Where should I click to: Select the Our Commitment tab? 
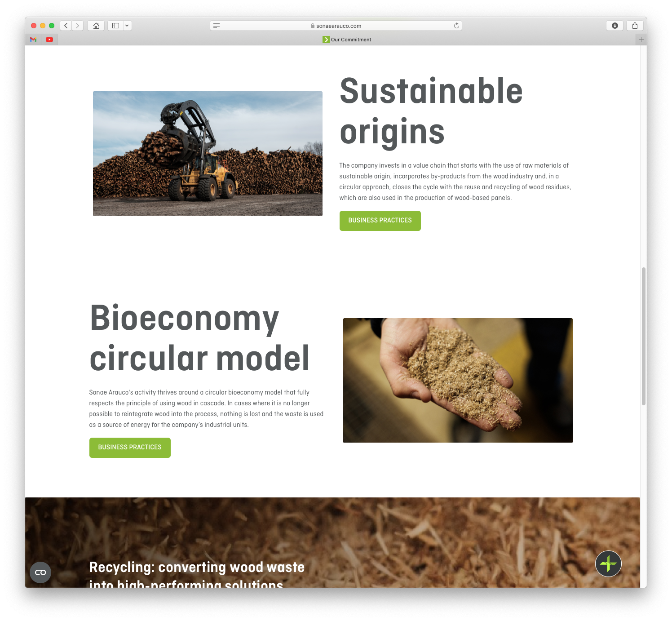point(347,40)
